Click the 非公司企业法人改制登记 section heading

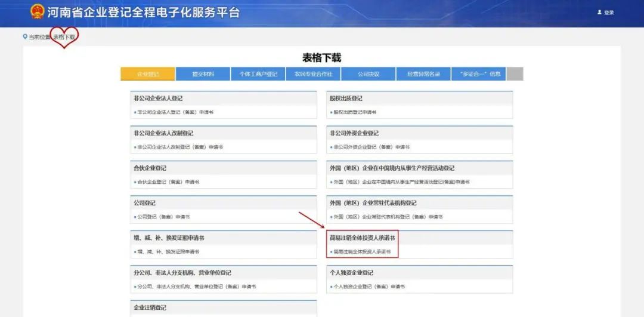pyautogui.click(x=163, y=134)
